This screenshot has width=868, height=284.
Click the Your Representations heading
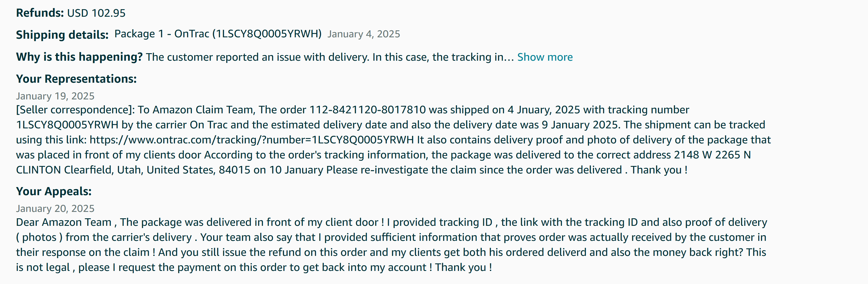pyautogui.click(x=76, y=79)
